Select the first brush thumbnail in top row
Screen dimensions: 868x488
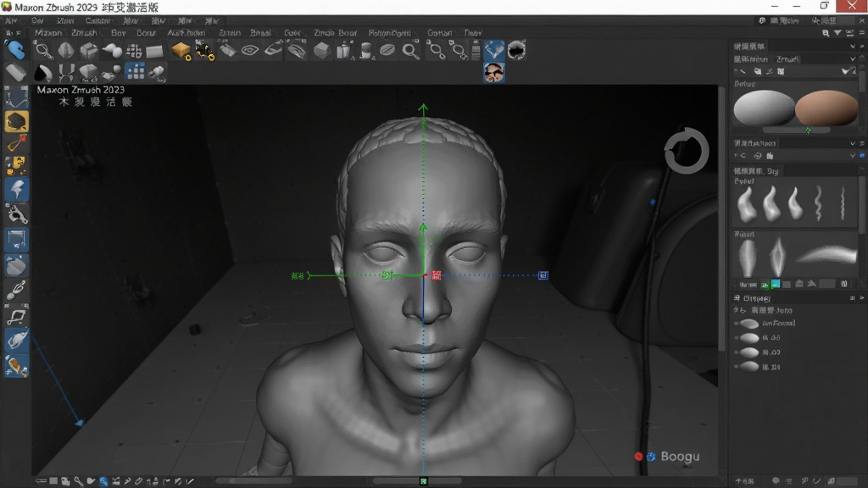(747, 204)
